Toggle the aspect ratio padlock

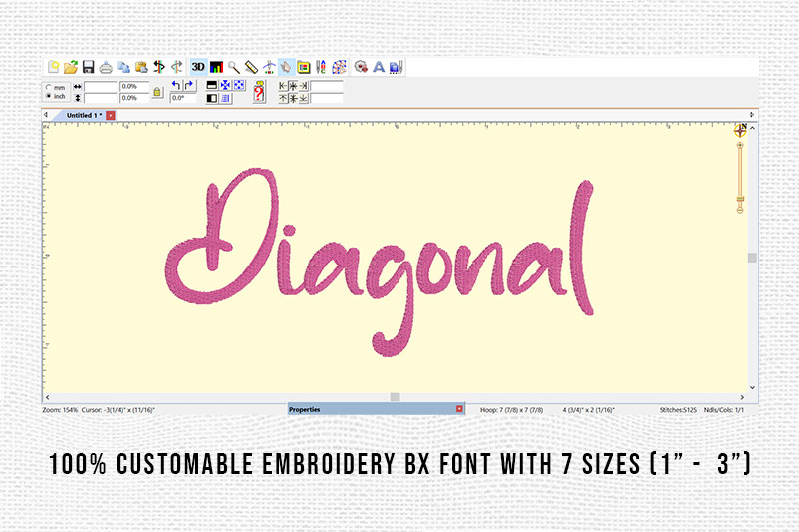pos(157,92)
